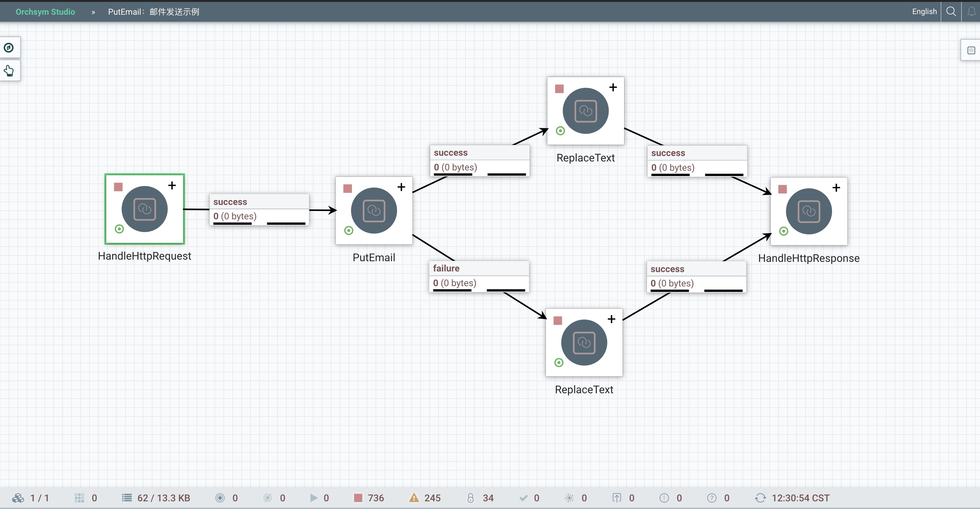Toggle the red stop square on HandleHttpRequest
The image size is (980, 509).
coord(118,187)
